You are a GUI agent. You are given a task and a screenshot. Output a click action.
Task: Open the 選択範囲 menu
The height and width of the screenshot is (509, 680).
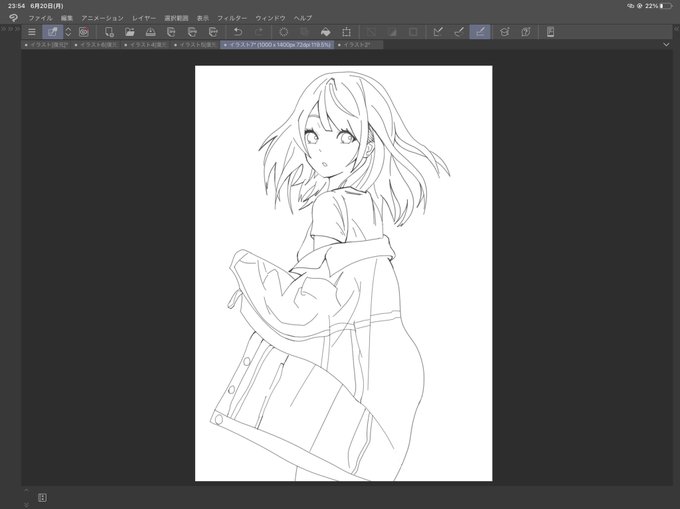pos(176,18)
